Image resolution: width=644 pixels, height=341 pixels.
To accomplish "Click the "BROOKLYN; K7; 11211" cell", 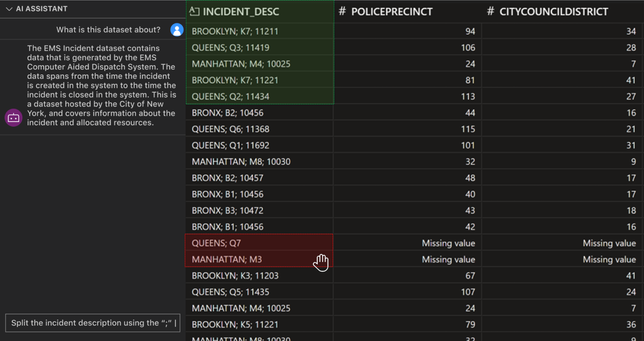I will [x=235, y=32].
